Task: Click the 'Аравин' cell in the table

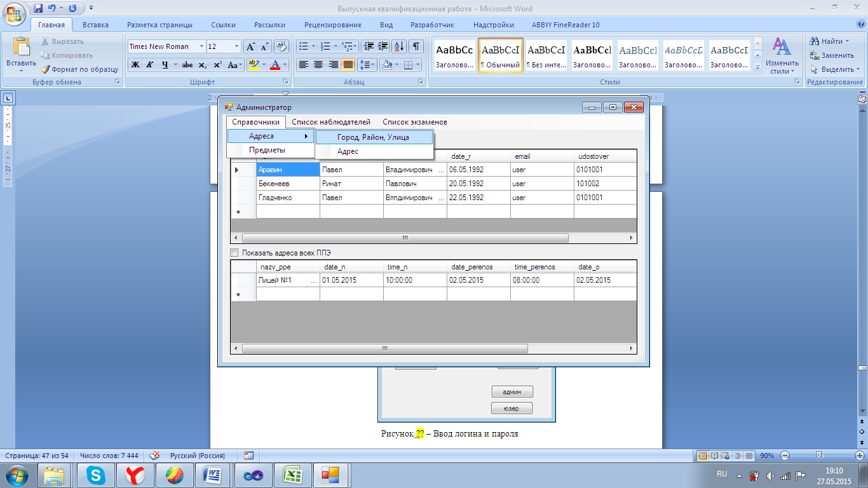Action: 287,170
